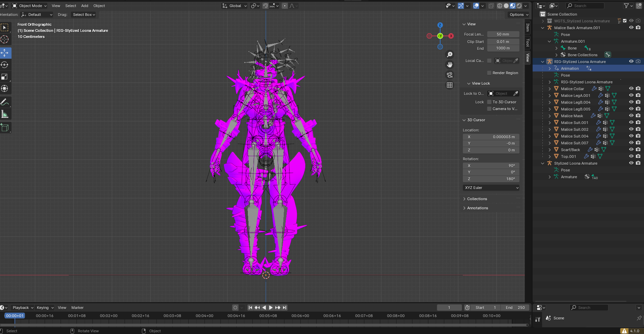Toggle auto keying record button
Screen dimensions: 644x334
235,308
